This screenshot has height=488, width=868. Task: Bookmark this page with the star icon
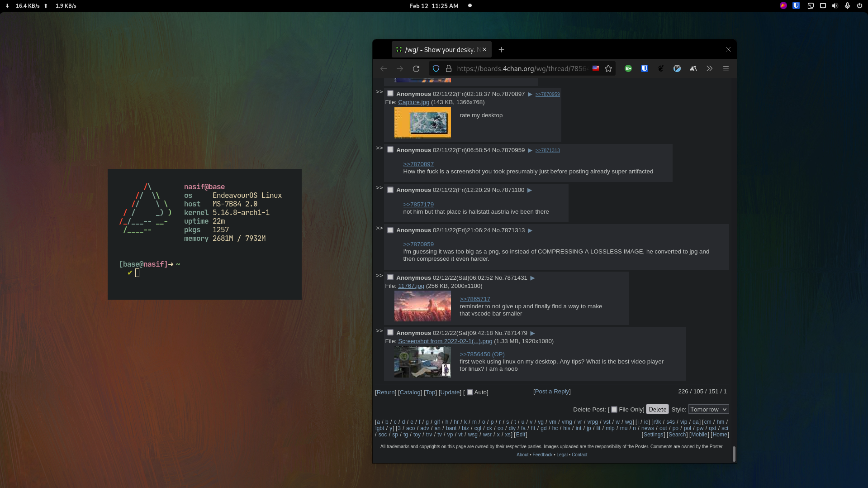point(608,69)
